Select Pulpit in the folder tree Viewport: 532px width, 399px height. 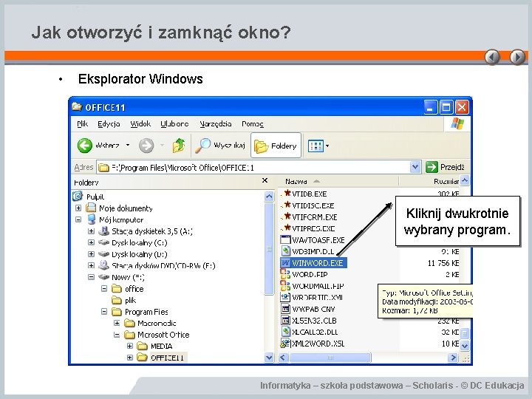coord(95,197)
